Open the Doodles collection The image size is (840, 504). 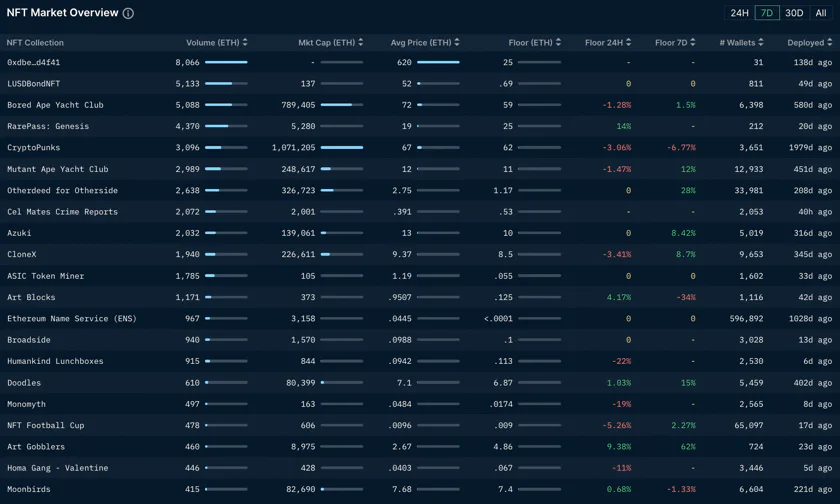point(24,382)
